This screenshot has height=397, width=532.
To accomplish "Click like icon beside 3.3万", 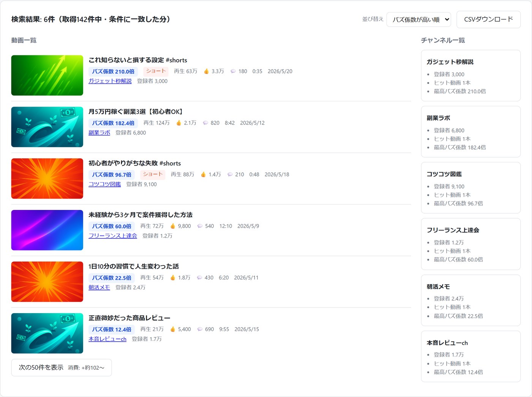I will point(206,71).
